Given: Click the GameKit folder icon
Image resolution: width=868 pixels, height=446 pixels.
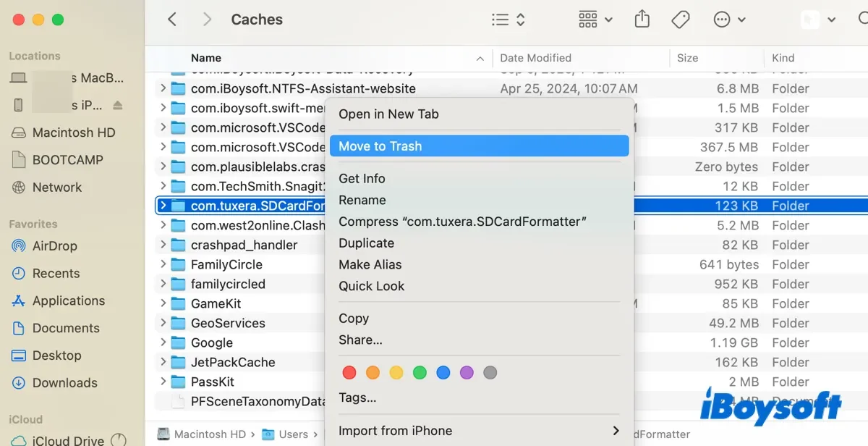Looking at the screenshot, I should pos(178,303).
